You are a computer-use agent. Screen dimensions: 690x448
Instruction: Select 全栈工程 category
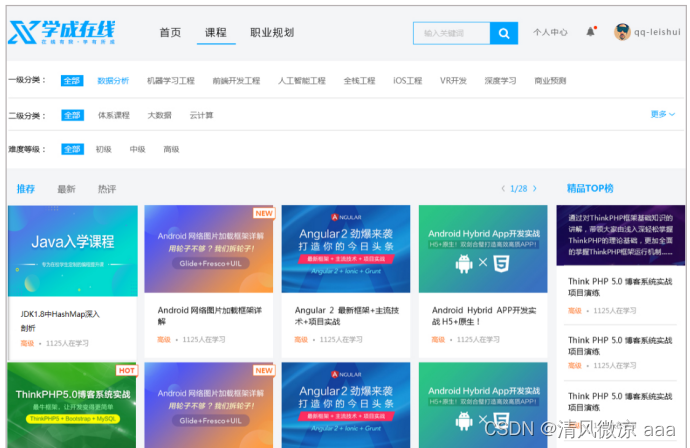360,81
